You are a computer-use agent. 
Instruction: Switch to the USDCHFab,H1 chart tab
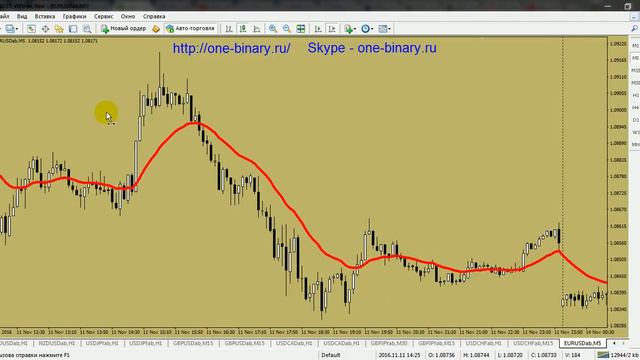pos(483,344)
